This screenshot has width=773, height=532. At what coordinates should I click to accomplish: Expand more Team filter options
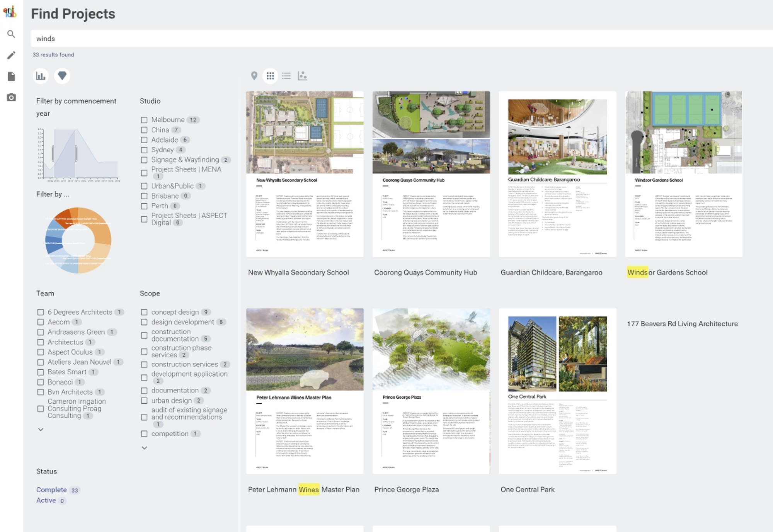(x=40, y=429)
